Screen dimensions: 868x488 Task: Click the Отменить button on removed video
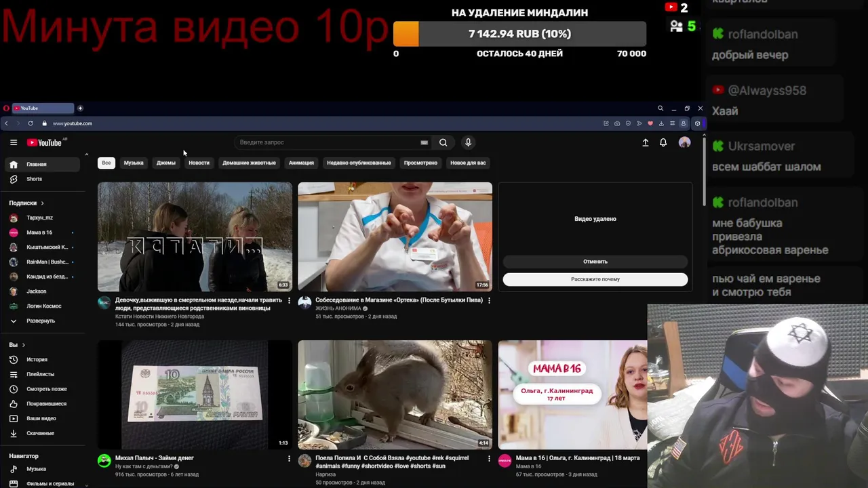point(595,262)
